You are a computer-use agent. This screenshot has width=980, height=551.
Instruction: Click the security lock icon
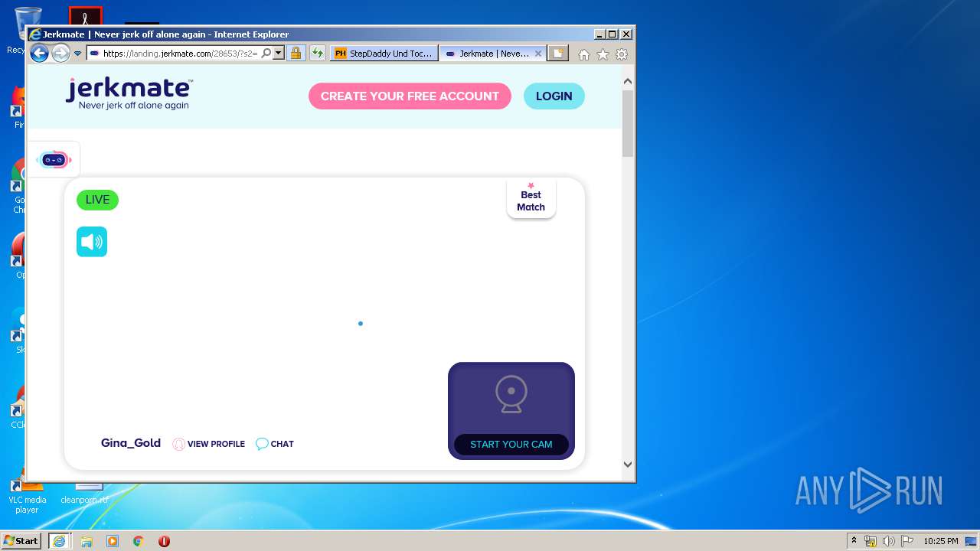coord(296,54)
